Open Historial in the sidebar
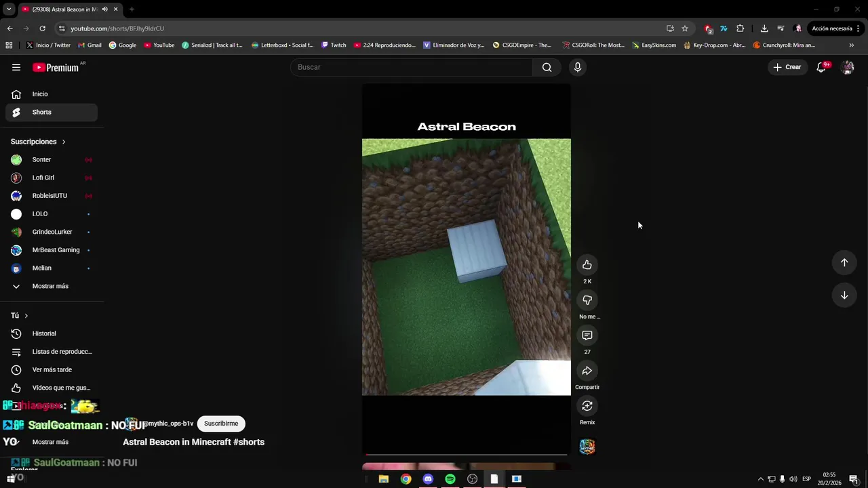This screenshot has width=868, height=488. click(52, 333)
